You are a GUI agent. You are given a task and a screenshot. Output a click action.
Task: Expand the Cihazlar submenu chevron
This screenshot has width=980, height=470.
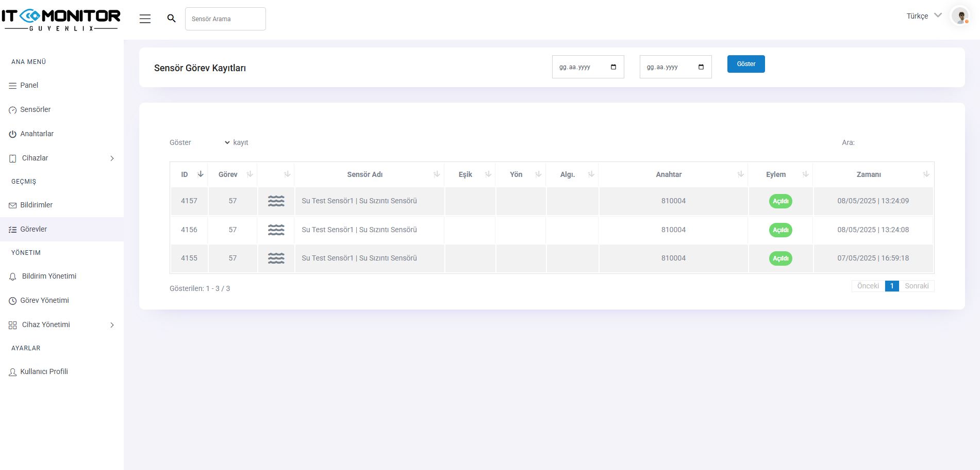pyautogui.click(x=112, y=158)
